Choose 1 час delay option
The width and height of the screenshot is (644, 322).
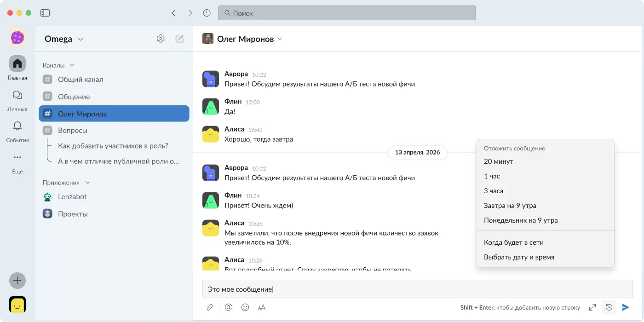coord(546,176)
